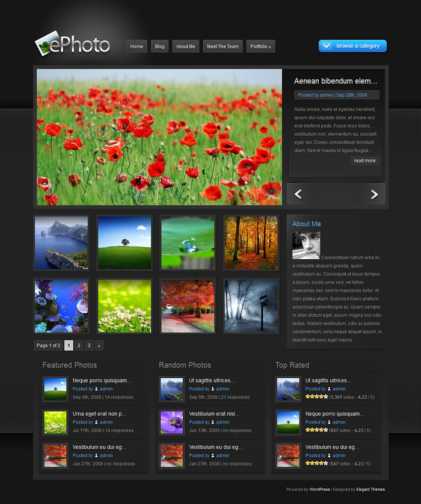
Task: Click admin link under Urna eget erat
Action: 106,422
